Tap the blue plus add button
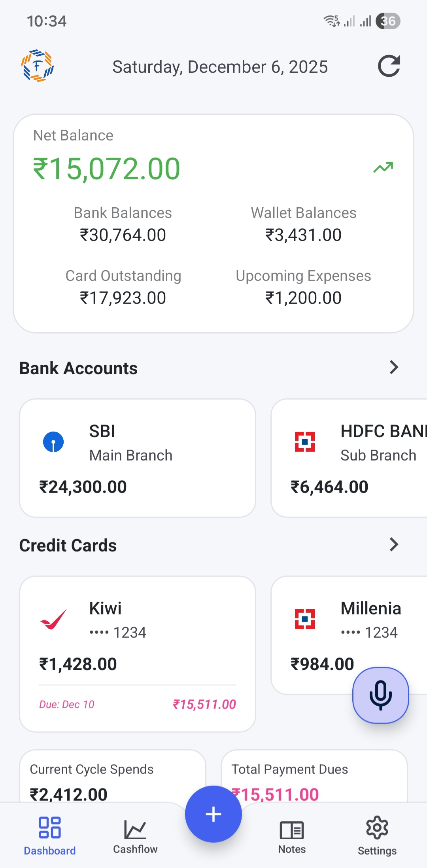Screen dimensions: 427x868 coord(213,814)
